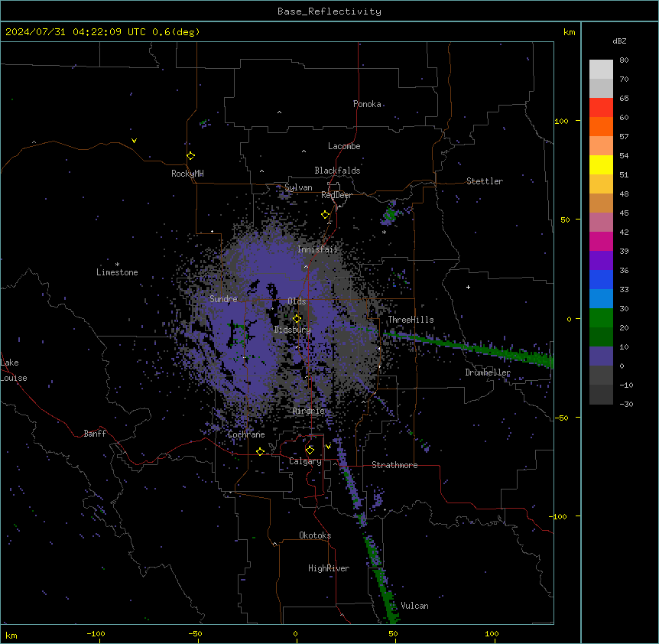Select the Banff label

(x=95, y=434)
